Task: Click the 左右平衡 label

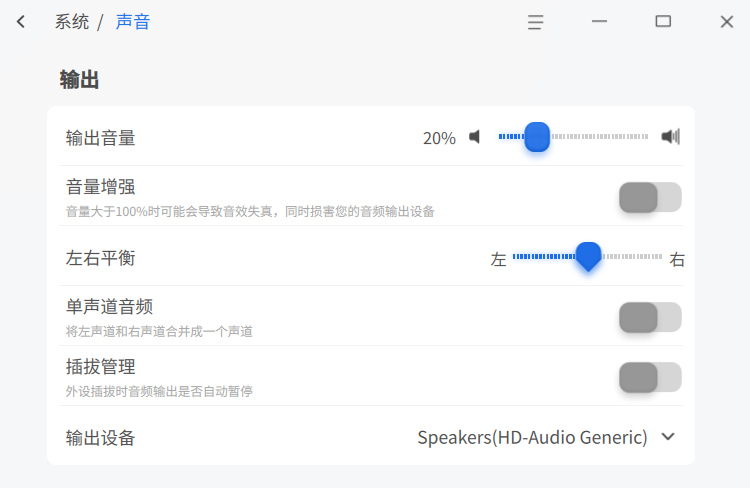Action: [100, 258]
